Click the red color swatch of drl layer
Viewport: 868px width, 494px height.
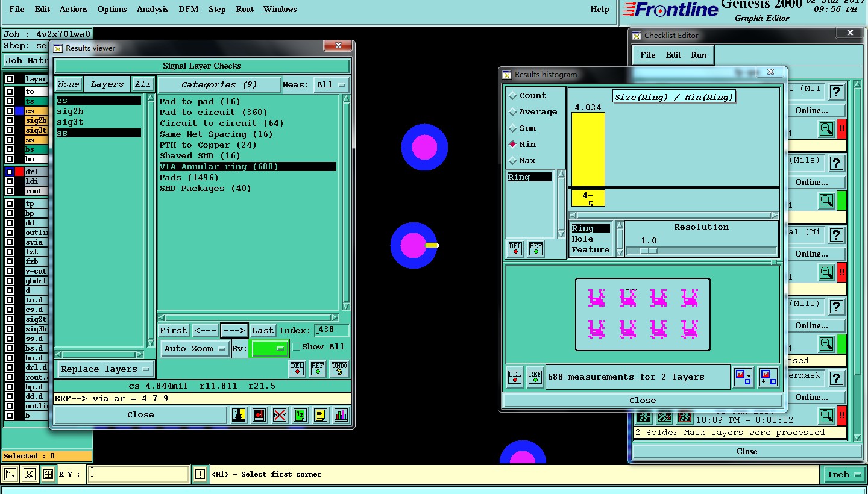point(19,172)
